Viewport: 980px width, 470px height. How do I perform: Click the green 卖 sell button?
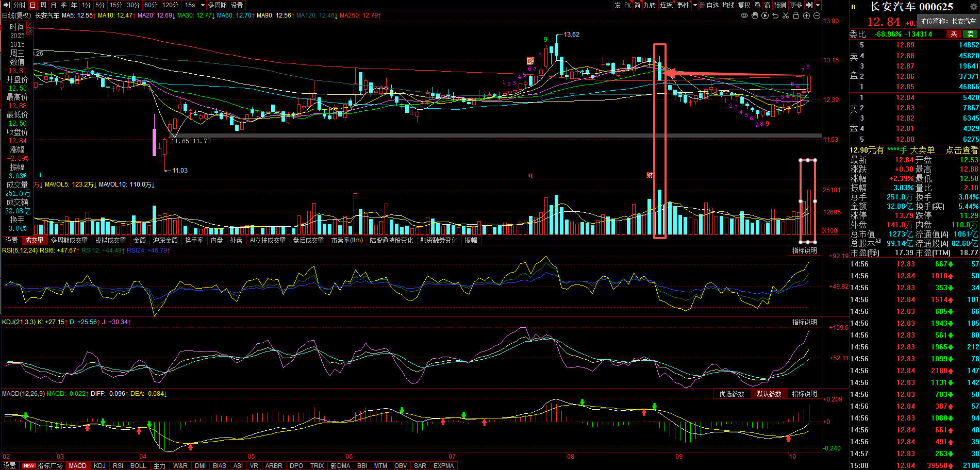(971, 34)
